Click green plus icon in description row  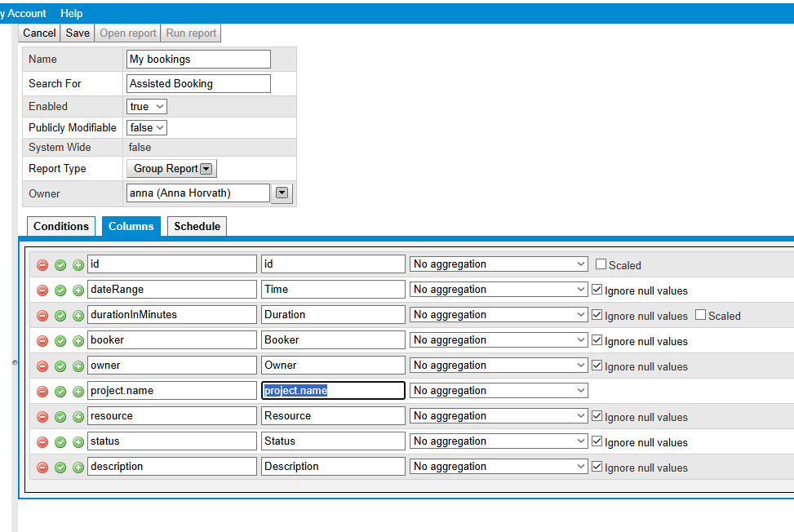pyautogui.click(x=78, y=468)
